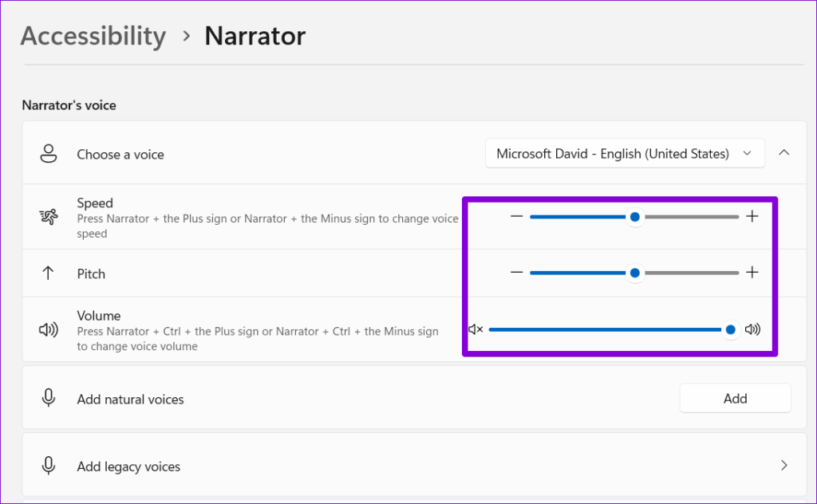Click the minus button to lower pitch

(x=517, y=272)
